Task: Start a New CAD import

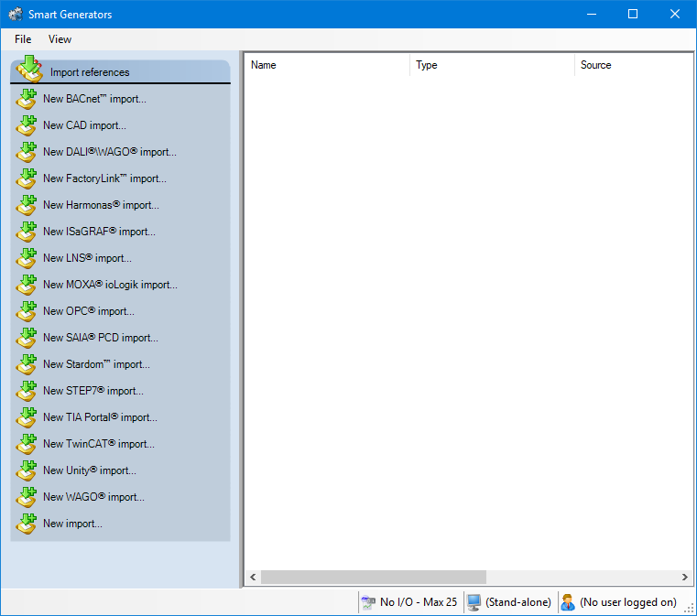Action: pyautogui.click(x=84, y=125)
